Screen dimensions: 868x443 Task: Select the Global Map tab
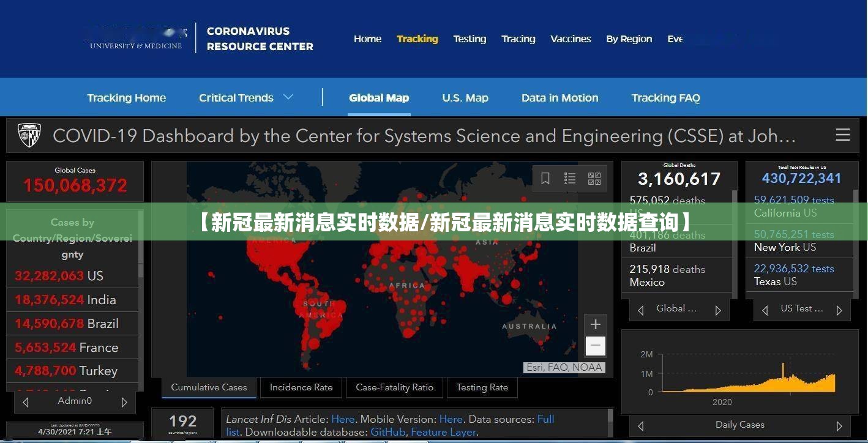coord(379,97)
